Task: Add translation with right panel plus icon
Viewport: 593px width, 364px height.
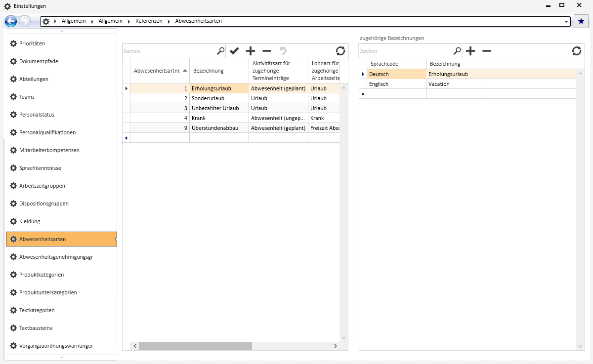Action: [x=470, y=51]
